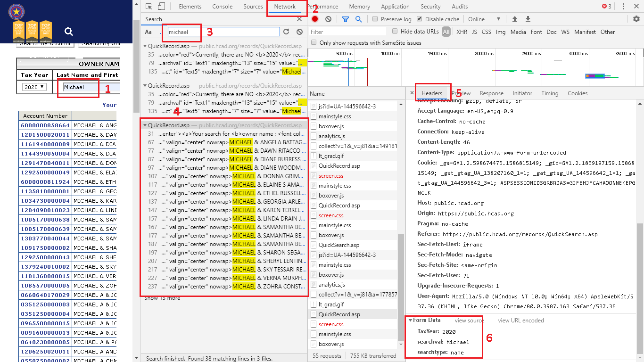Open the Memory tab
The height and width of the screenshot is (362, 644).
(x=359, y=7)
